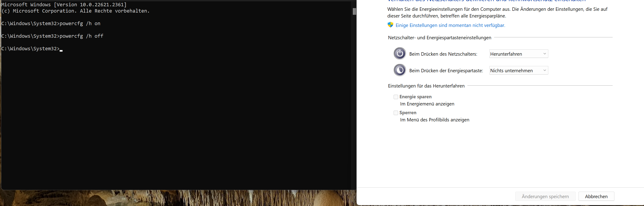
Task: Click the 'Netzschalter- und Energiespartasteneinstellungen' heading
Action: point(440,38)
